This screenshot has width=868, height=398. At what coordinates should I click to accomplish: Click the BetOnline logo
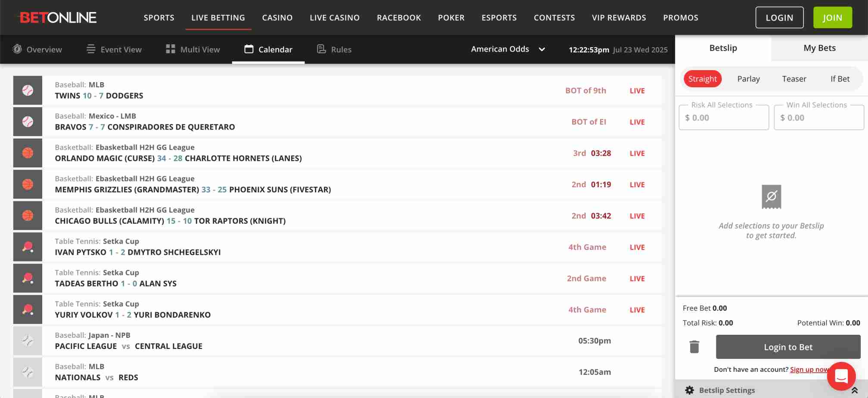click(x=58, y=18)
